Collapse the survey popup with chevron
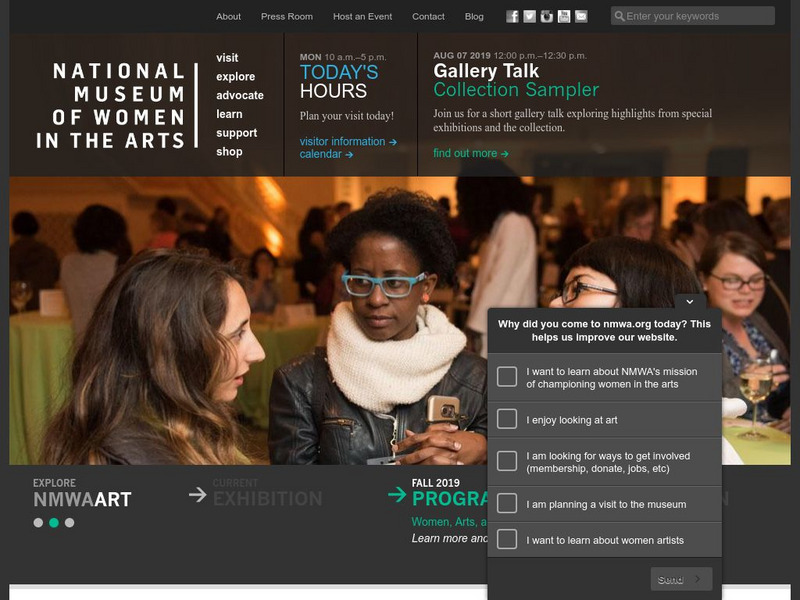 click(x=690, y=302)
